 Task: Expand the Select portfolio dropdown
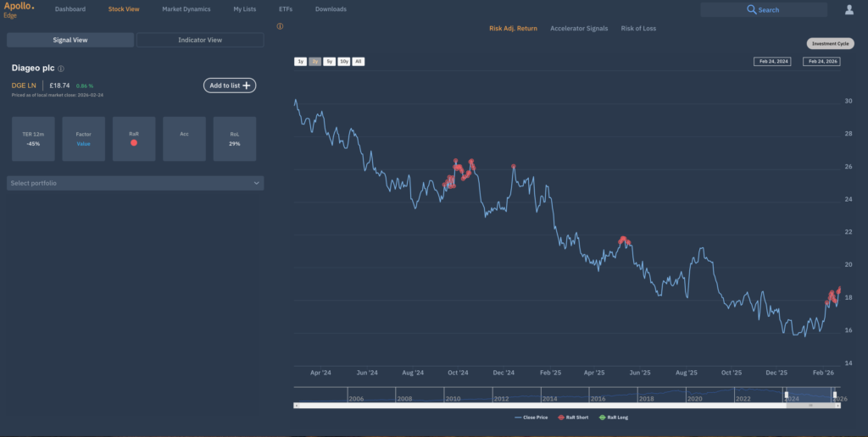[135, 183]
